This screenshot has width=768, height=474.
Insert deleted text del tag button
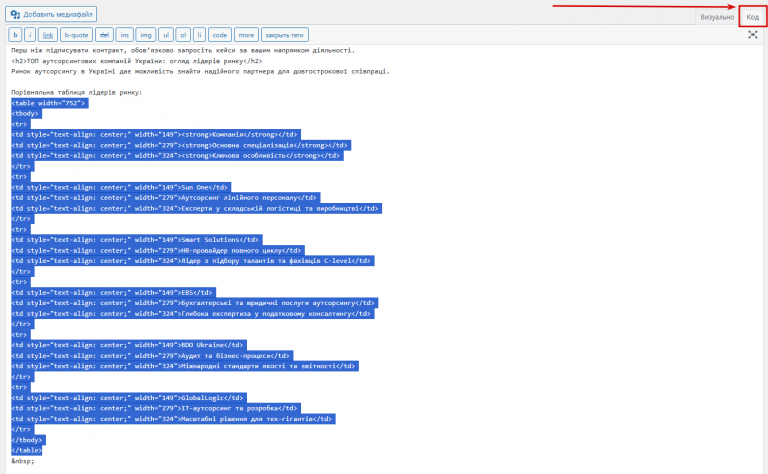click(104, 35)
